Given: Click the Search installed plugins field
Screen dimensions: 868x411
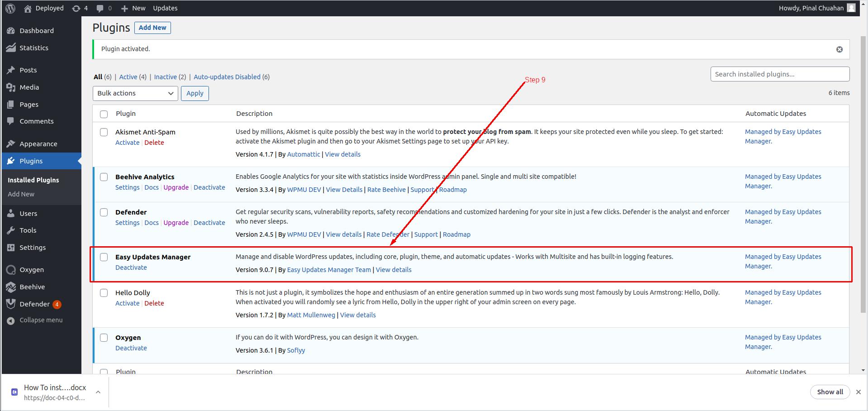Looking at the screenshot, I should (780, 74).
